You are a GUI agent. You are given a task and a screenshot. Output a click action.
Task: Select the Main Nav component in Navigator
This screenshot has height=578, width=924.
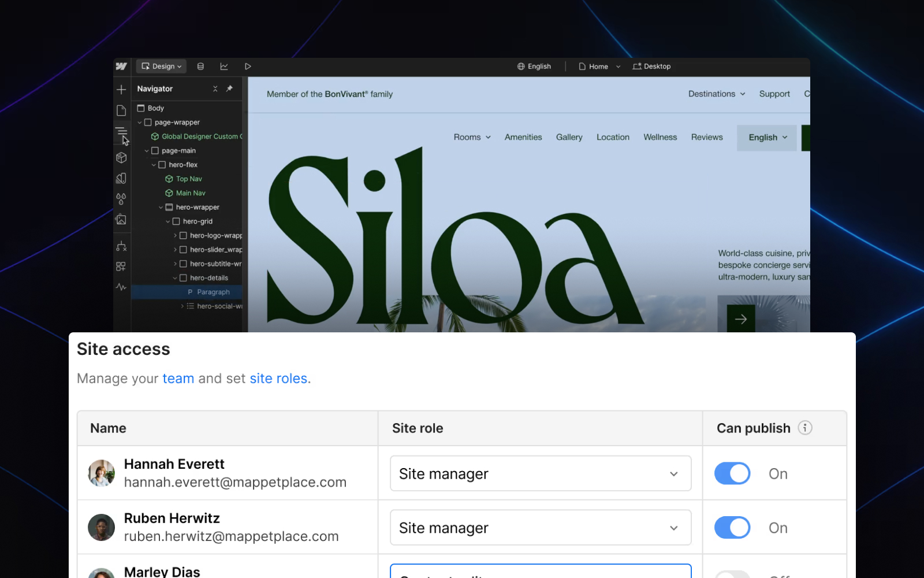pos(187,193)
